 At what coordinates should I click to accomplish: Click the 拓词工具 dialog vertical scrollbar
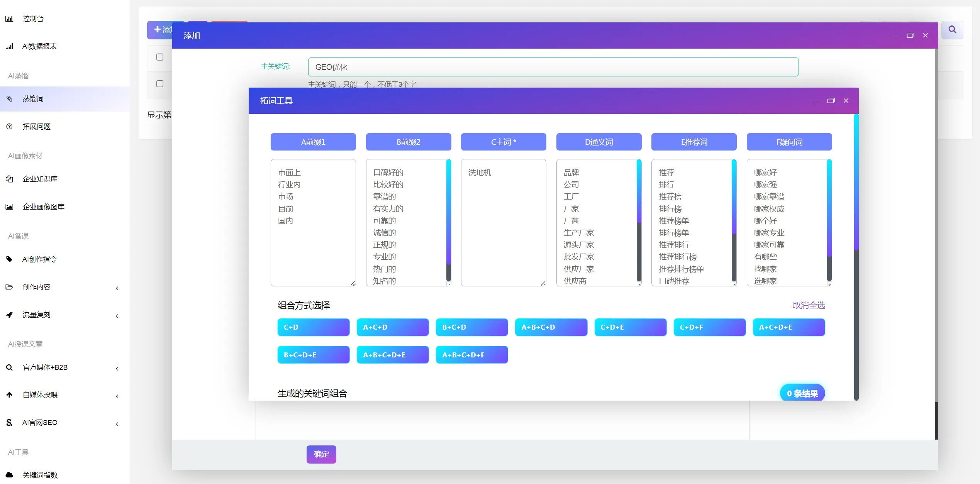(x=856, y=181)
